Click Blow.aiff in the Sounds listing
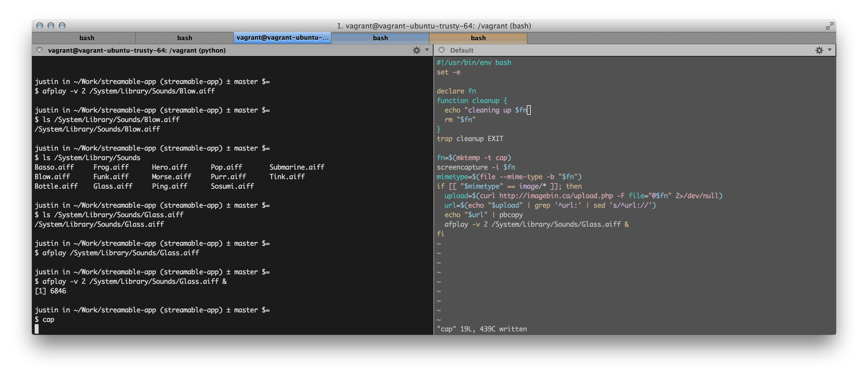This screenshot has height=379, width=868. [52, 177]
